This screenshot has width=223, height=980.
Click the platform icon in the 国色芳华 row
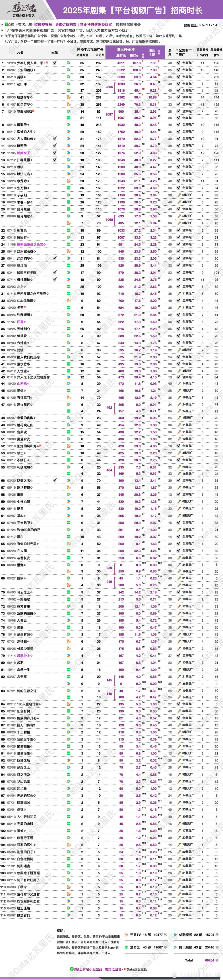69,104
